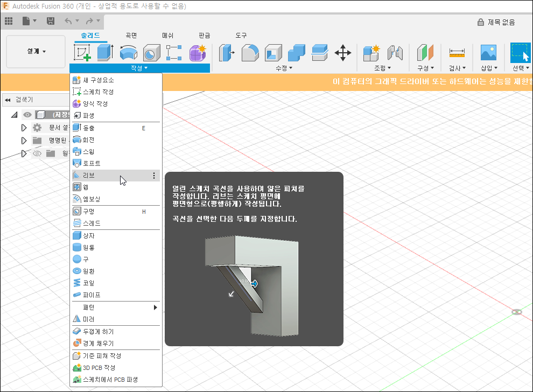The width and height of the screenshot is (533, 392).
Task: Open the 패턴 submenu arrow
Action: [x=156, y=307]
